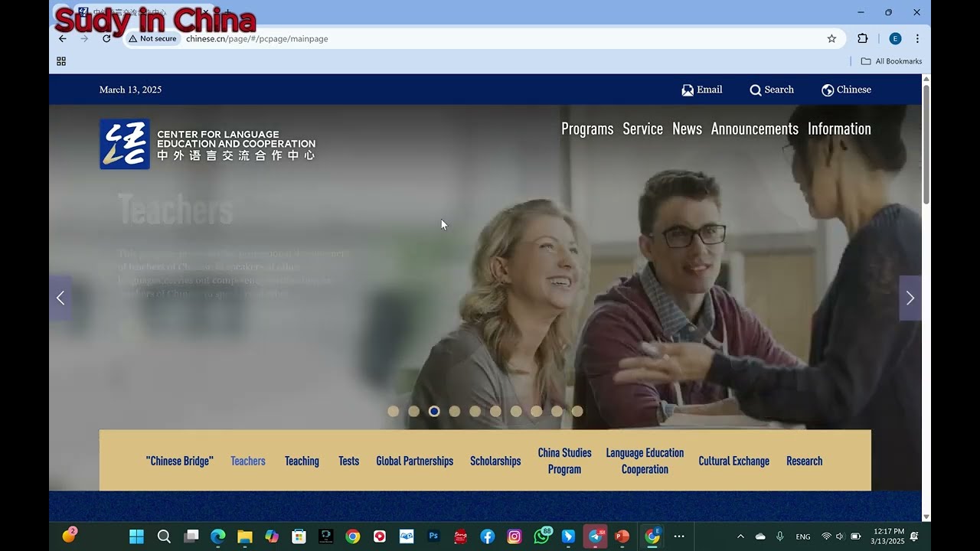Click the Not secure site info chip
This screenshot has width=980, height=551.
152,38
